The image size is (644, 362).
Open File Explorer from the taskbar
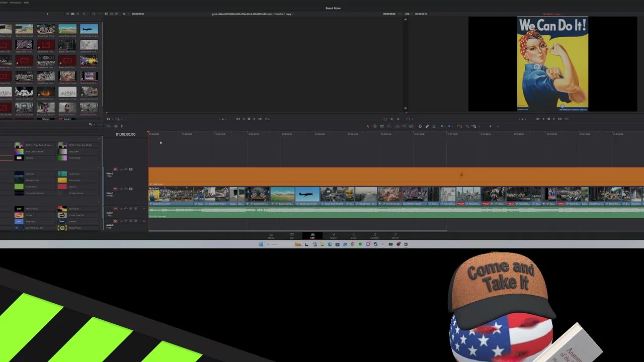click(x=322, y=244)
